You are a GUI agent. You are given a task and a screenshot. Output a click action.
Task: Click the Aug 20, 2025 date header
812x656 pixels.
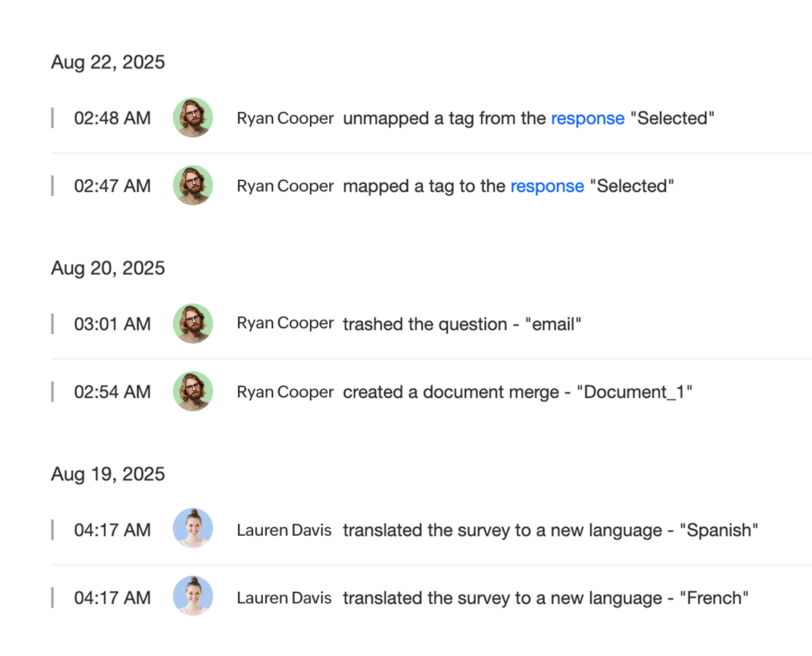108,268
